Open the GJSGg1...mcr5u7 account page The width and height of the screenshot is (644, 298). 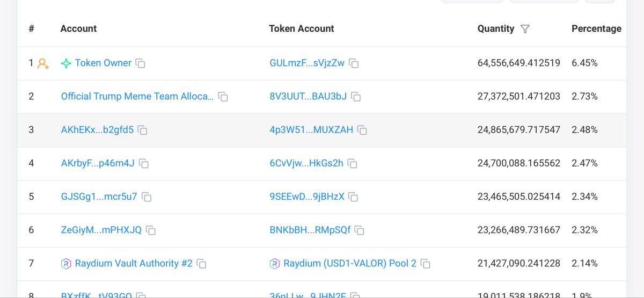click(x=99, y=197)
